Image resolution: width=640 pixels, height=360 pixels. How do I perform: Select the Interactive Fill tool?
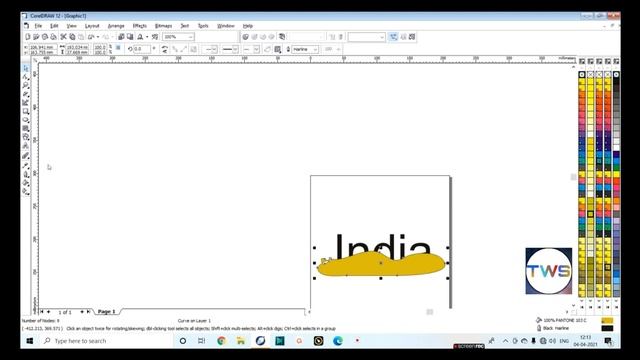click(x=26, y=191)
